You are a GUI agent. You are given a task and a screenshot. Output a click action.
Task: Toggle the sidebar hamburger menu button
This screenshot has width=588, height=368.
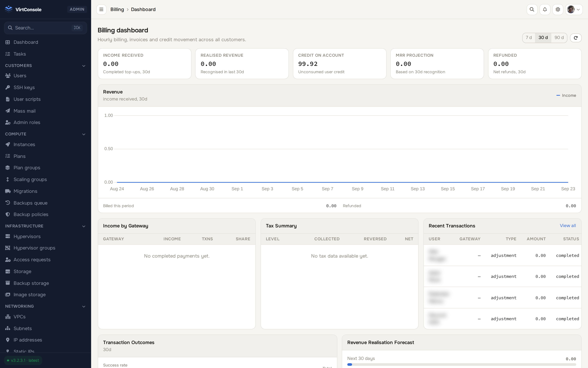tap(101, 10)
